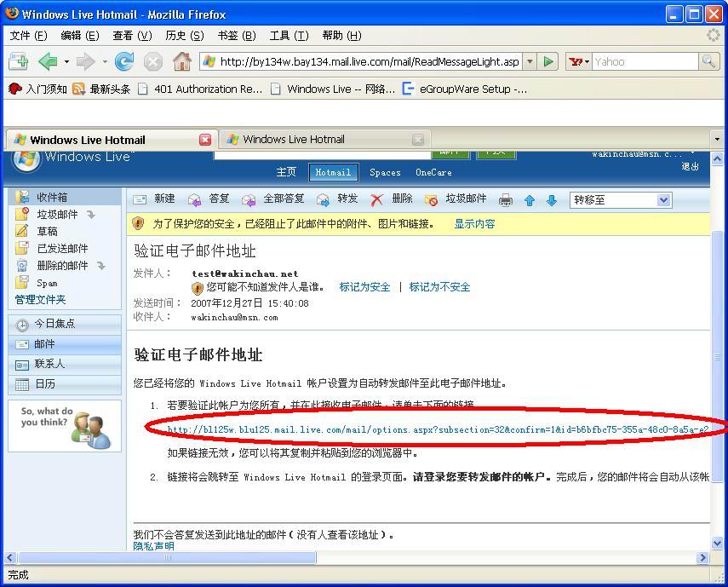Switch to second Windows Live Hotmail tab
This screenshot has height=587, width=728.
point(325,140)
